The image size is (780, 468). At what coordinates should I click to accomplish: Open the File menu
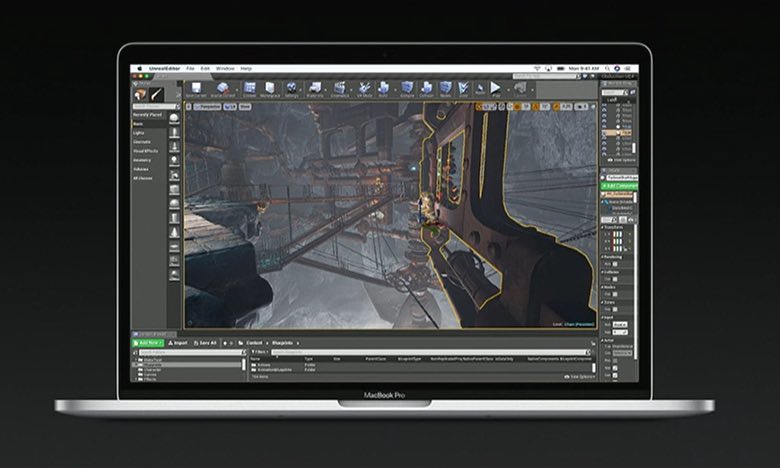(x=190, y=69)
